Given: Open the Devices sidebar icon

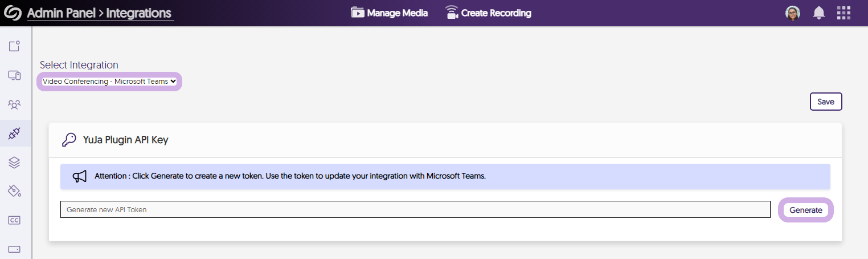Looking at the screenshot, I should [15, 75].
